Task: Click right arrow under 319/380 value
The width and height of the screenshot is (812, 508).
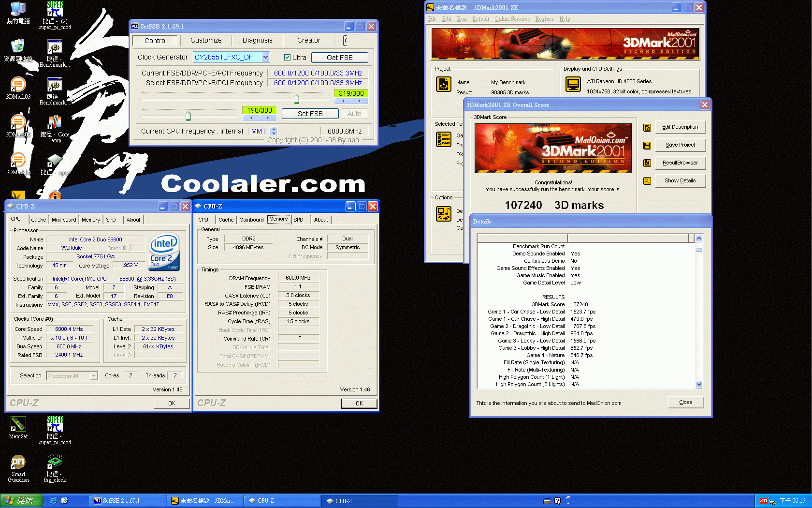Action: click(x=359, y=101)
